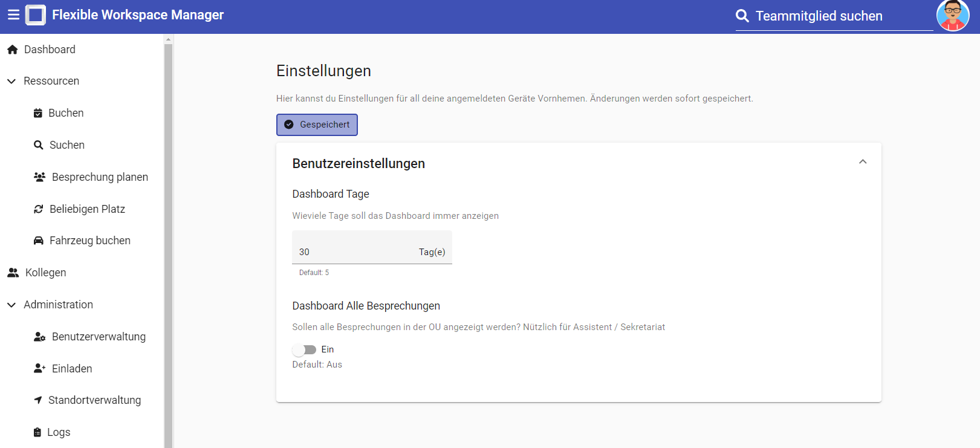This screenshot has height=448, width=980.
Task: Click the Gespeichert button
Action: (x=317, y=125)
